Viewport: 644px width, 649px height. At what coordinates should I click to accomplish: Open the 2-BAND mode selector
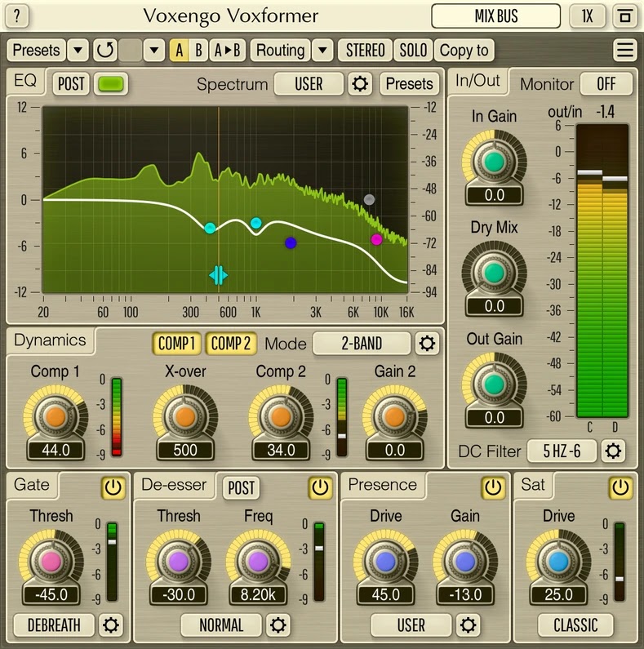click(x=362, y=344)
